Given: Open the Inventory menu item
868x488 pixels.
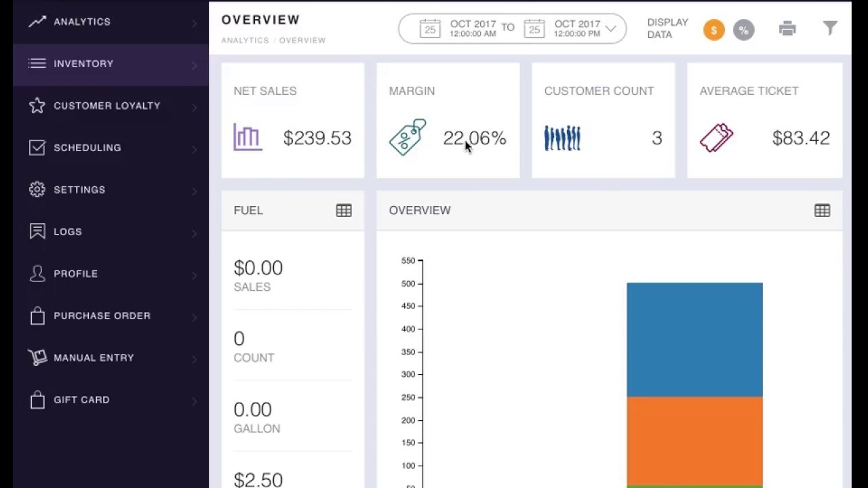Looking at the screenshot, I should [x=111, y=64].
